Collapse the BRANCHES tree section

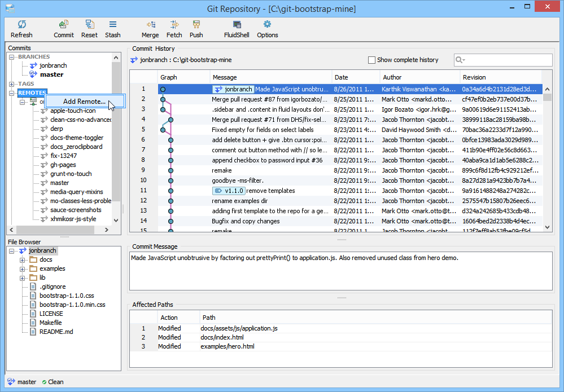point(12,57)
